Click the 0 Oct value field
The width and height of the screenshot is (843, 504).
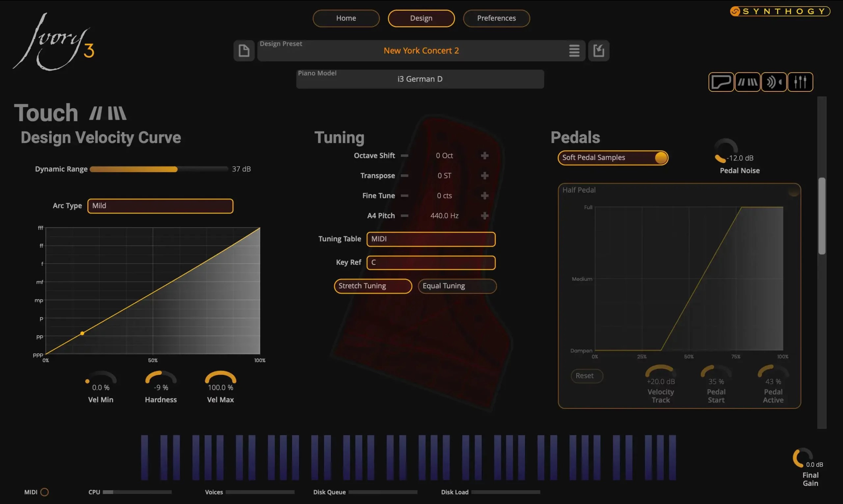[444, 156]
